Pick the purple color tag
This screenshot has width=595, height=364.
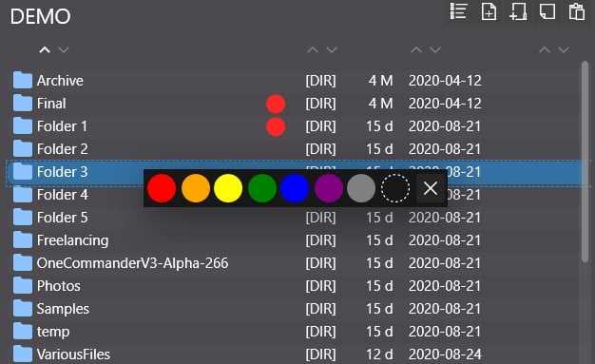[329, 188]
